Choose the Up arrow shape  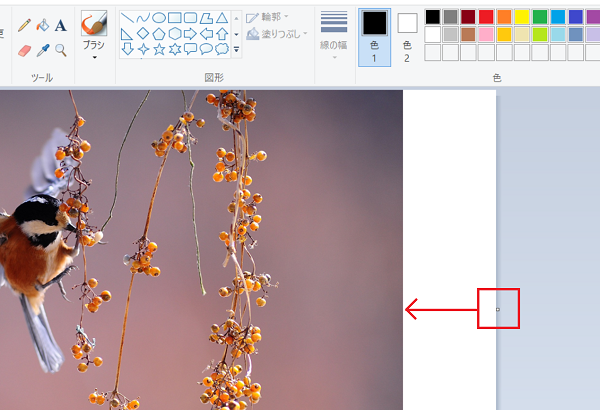click(x=222, y=34)
